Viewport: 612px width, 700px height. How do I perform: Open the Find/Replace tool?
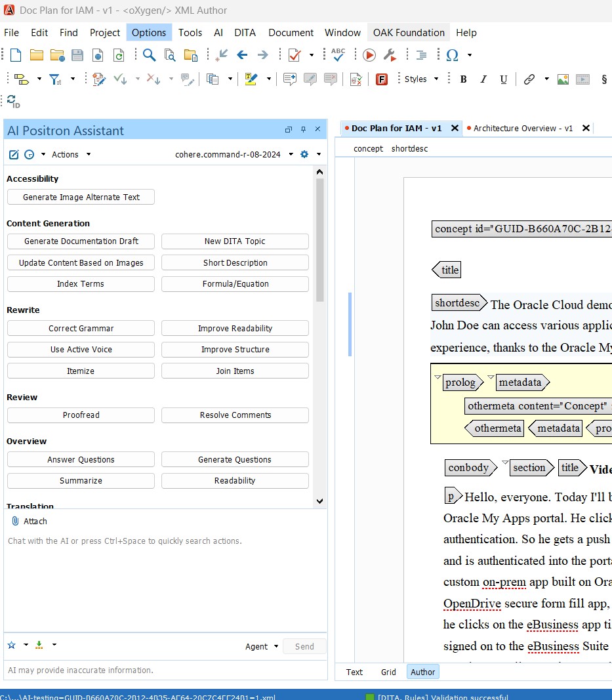[x=149, y=55]
